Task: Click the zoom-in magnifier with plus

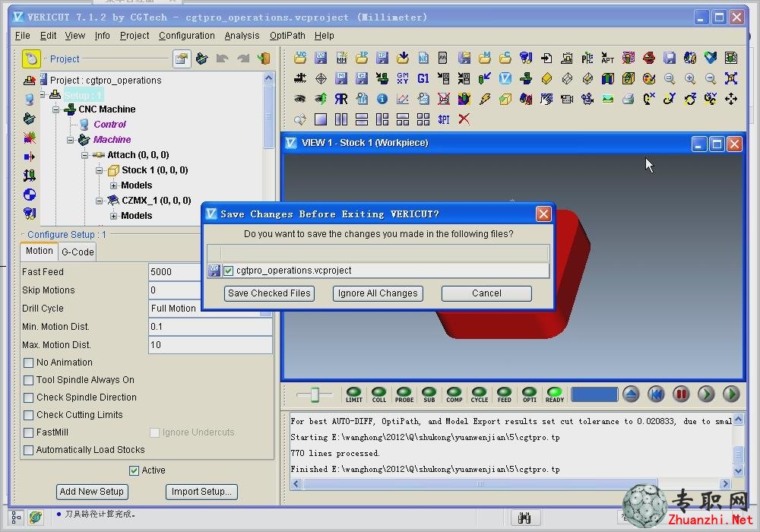Action: [690, 78]
